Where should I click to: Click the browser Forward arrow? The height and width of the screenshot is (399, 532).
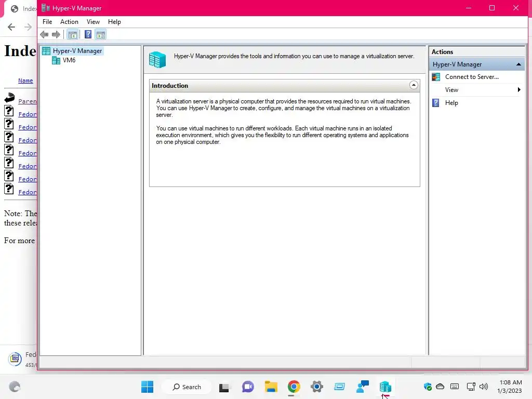point(28,27)
